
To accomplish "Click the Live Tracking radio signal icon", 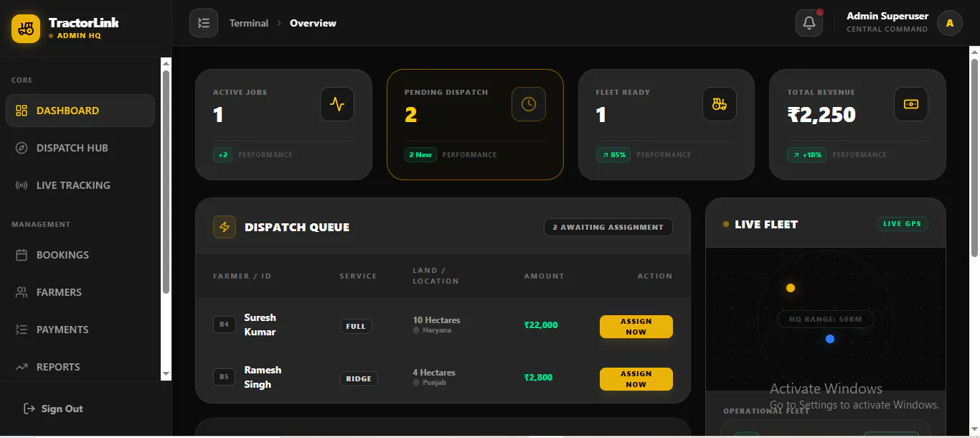I will pyautogui.click(x=22, y=185).
